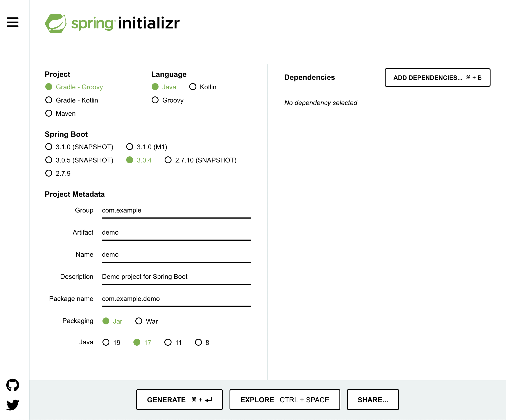Generate the project

coord(180,400)
